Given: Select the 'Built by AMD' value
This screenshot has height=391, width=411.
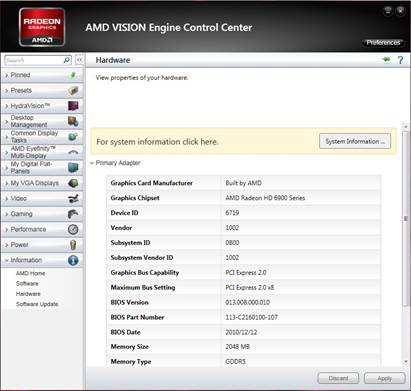Looking at the screenshot, I should 243,183.
